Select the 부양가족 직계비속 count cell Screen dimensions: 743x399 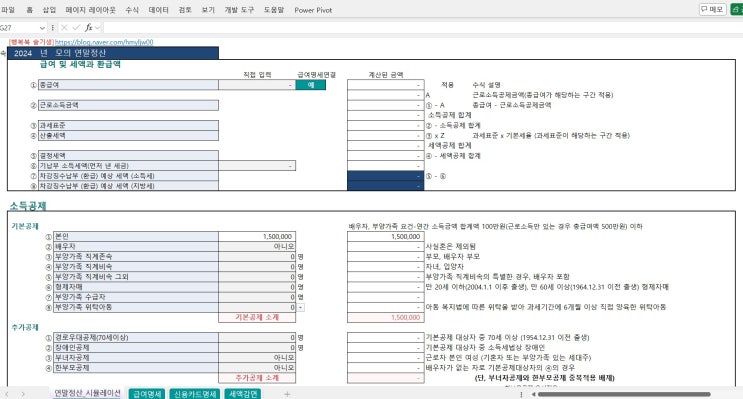[x=257, y=267]
